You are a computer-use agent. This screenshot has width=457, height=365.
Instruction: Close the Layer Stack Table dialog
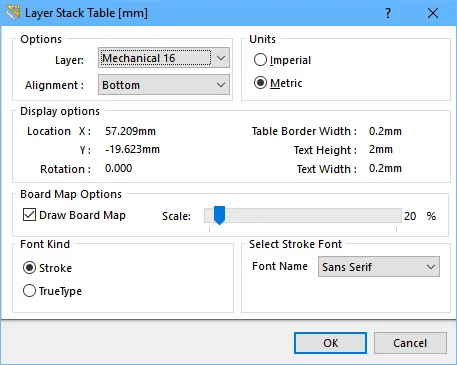(x=433, y=13)
